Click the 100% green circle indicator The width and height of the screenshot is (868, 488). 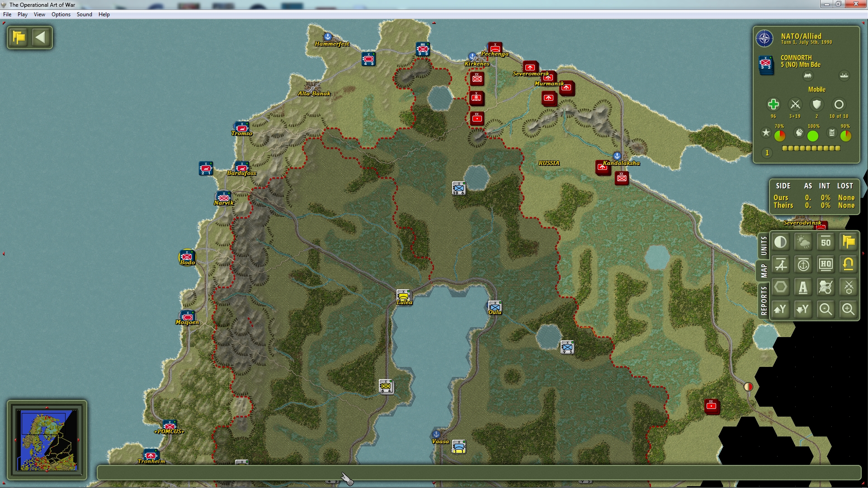click(813, 136)
